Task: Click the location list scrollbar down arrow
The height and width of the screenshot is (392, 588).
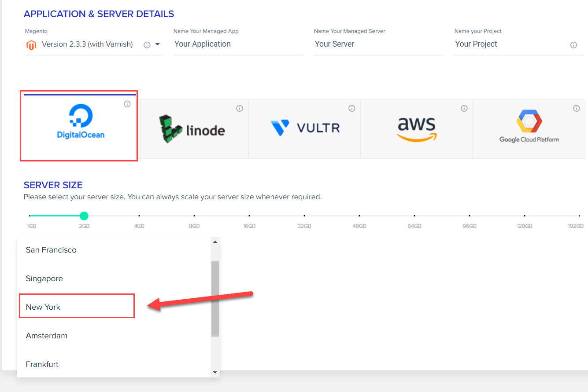Action: [x=215, y=373]
